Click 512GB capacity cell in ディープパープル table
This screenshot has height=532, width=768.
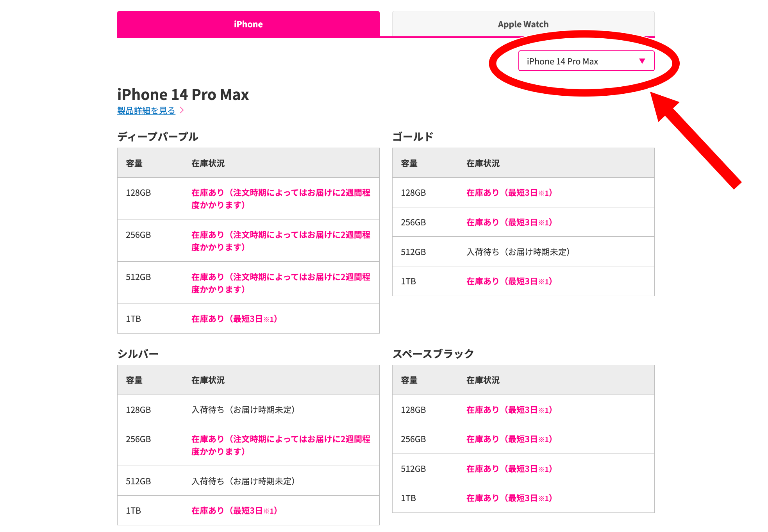[150, 283]
